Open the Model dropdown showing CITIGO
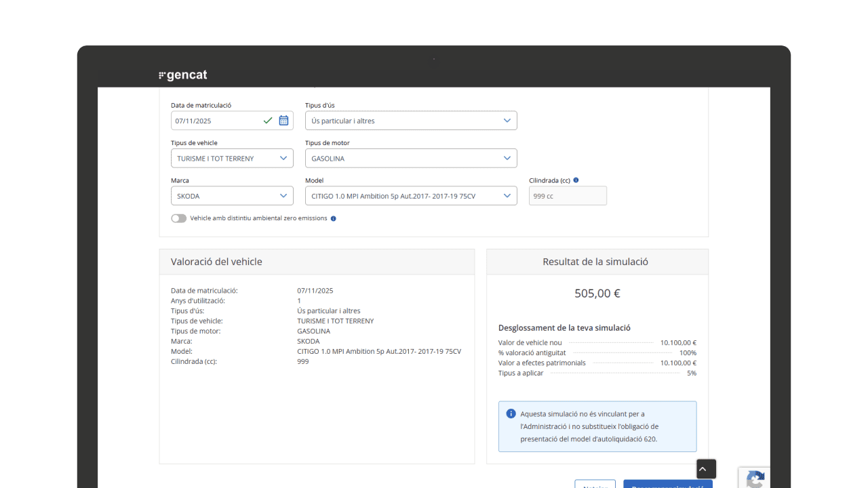868x488 pixels. tap(411, 196)
